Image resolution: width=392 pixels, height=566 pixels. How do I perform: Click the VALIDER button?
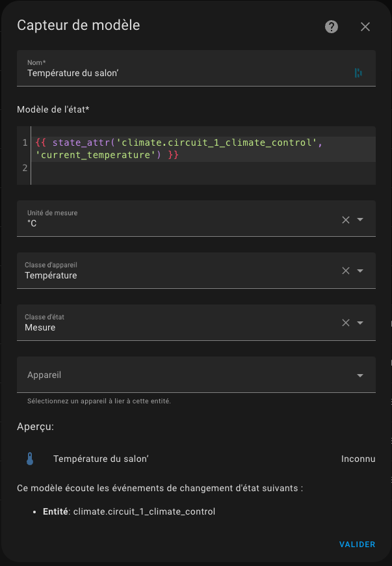tap(357, 545)
